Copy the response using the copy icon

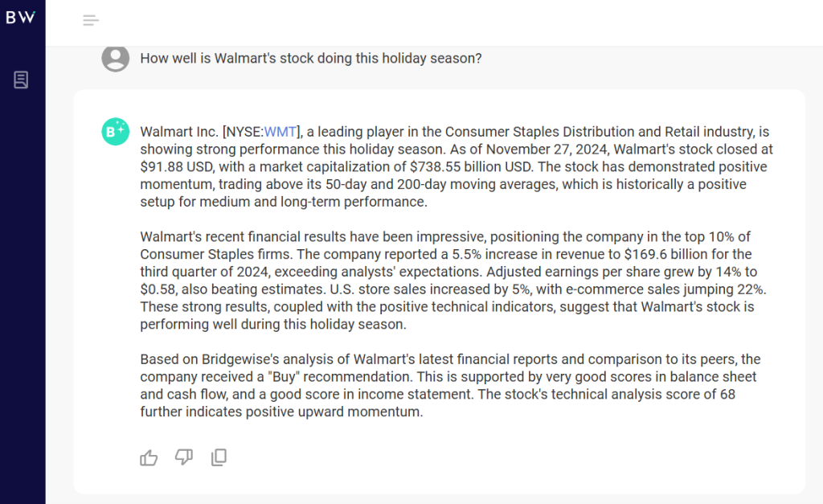tap(219, 457)
